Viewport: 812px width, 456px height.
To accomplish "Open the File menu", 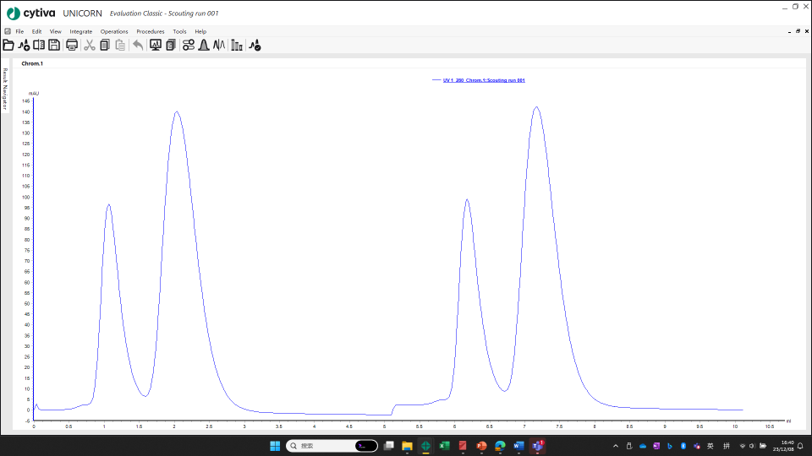I will (x=19, y=31).
